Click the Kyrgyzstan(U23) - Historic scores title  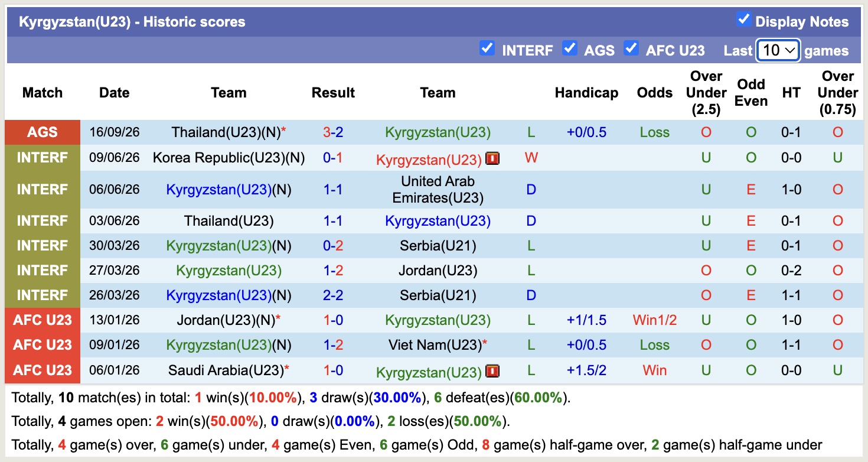coord(132,22)
